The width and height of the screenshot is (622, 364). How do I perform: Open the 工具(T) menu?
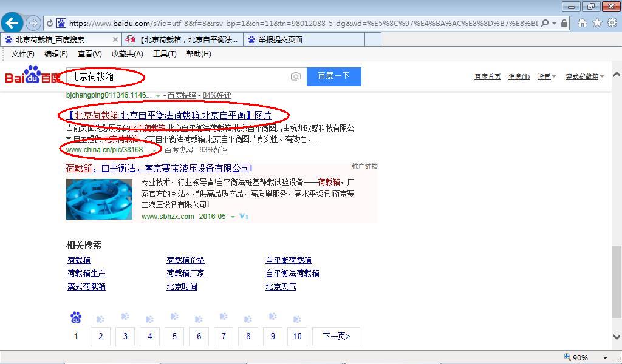click(165, 54)
